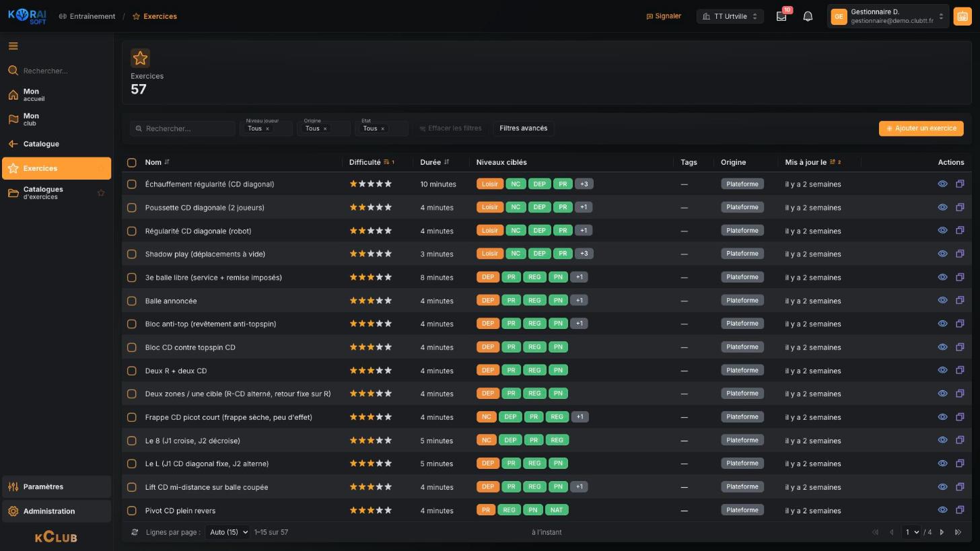This screenshot has height=551, width=980.
Task: Duplicate the Poussette CD diagonale exercise
Action: tap(960, 207)
